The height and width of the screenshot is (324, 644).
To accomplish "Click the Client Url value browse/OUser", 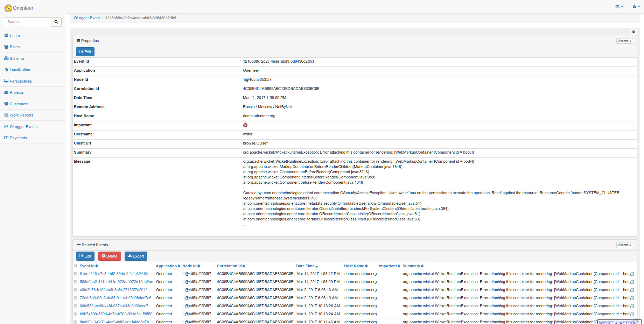I will 255,143.
